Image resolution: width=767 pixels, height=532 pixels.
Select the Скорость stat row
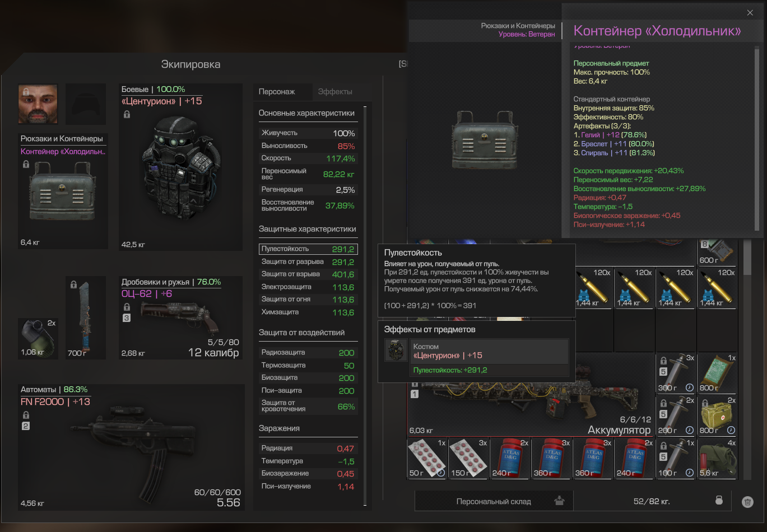click(308, 158)
